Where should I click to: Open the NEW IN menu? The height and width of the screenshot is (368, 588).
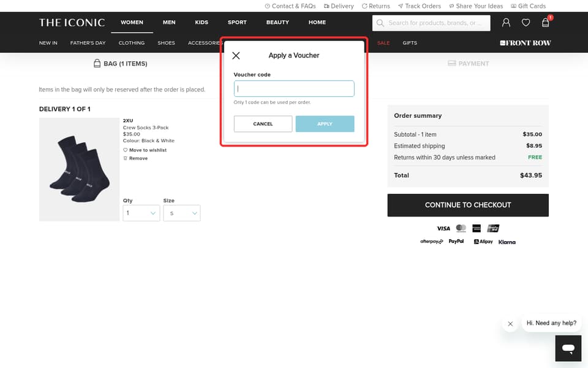click(x=48, y=43)
